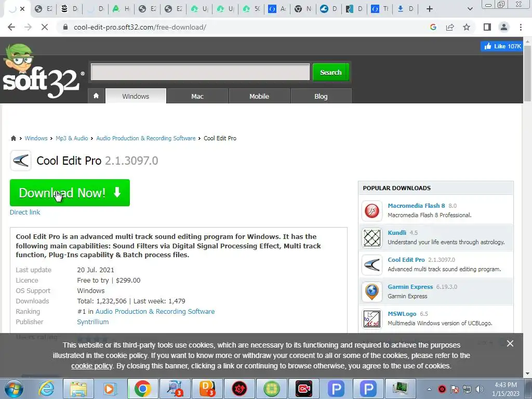This screenshot has height=399, width=532.
Task: Open File Explorer folder on taskbar
Action: tap(78, 389)
